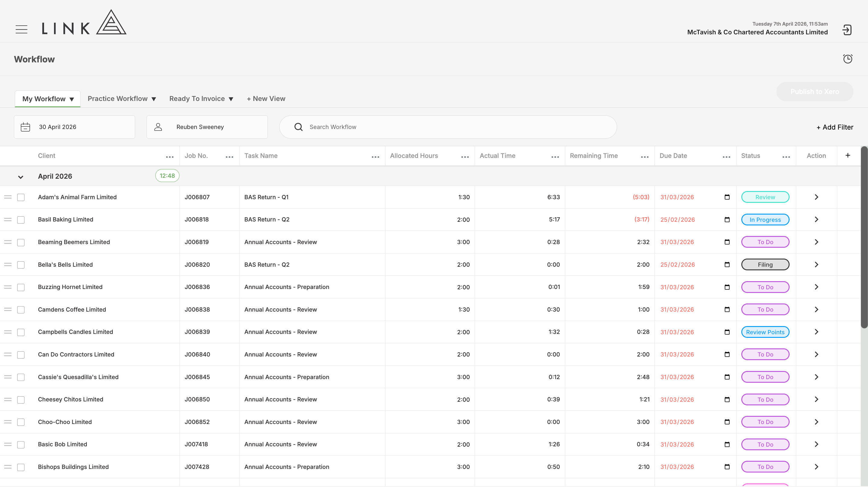
Task: Tick checkbox for Beaming Beemers Limited
Action: [x=21, y=243]
